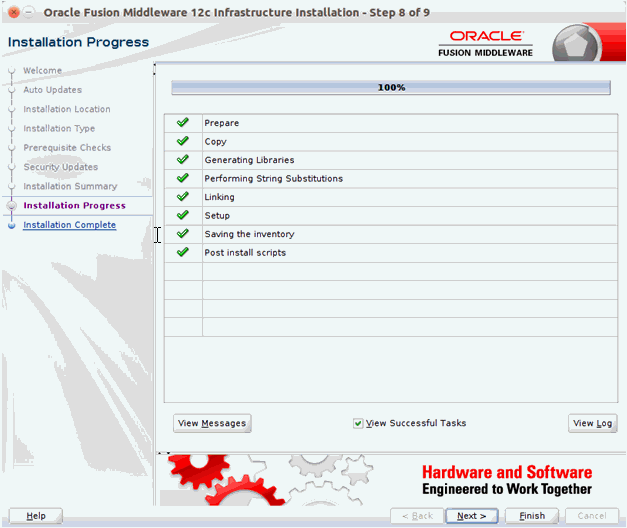Screen dimensions: 627x528
Task: Click the green checkmark beside Setup
Action: pos(183,215)
